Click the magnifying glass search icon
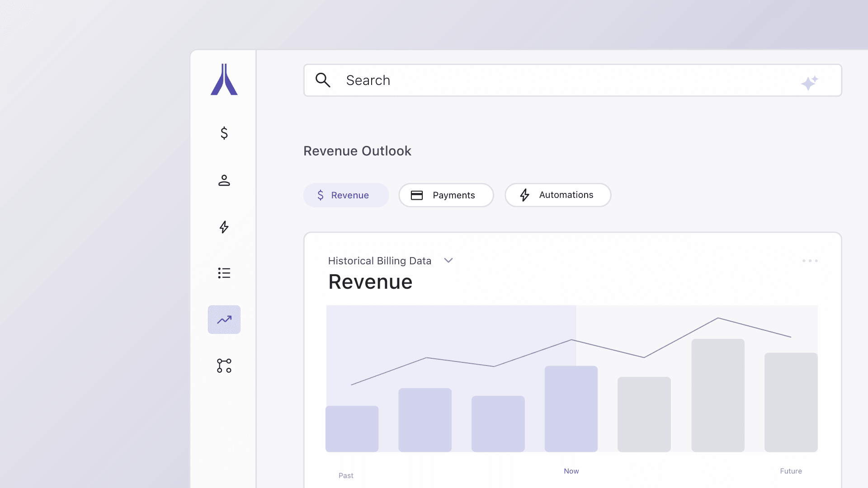Screen dimensions: 868x488 (x=323, y=80)
